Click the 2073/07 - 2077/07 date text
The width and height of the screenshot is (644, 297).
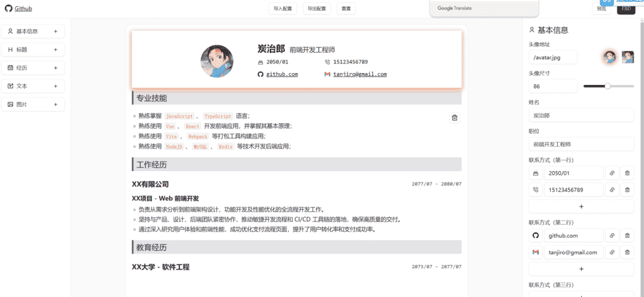point(436,267)
